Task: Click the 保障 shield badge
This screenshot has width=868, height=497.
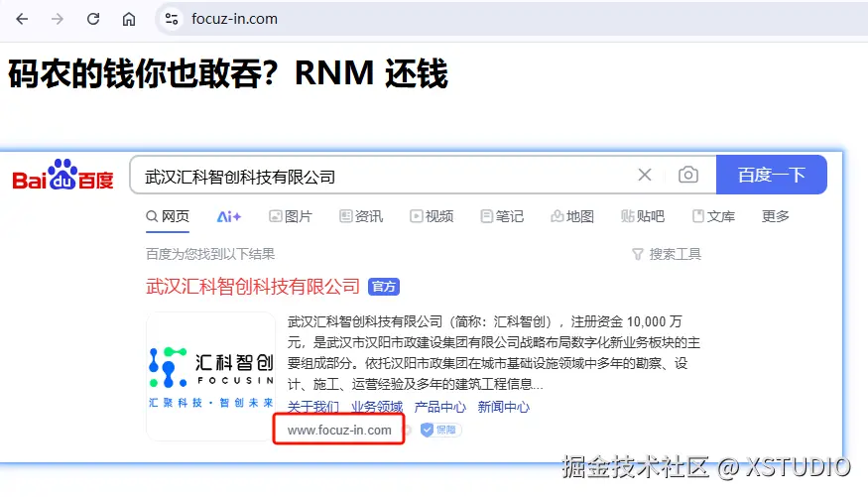Action: pyautogui.click(x=440, y=430)
